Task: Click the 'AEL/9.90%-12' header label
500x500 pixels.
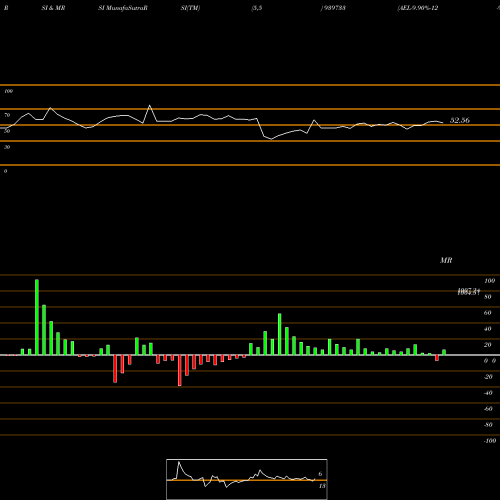Action: tap(418, 8)
